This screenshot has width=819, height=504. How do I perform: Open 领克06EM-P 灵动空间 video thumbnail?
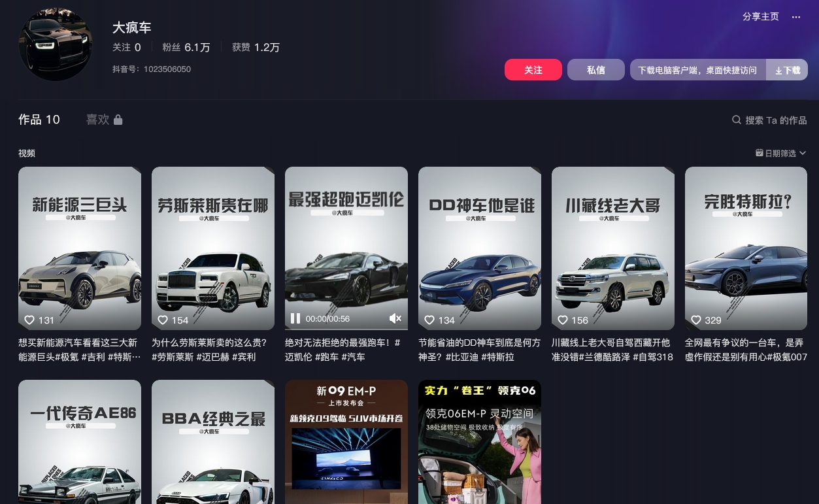coord(480,442)
